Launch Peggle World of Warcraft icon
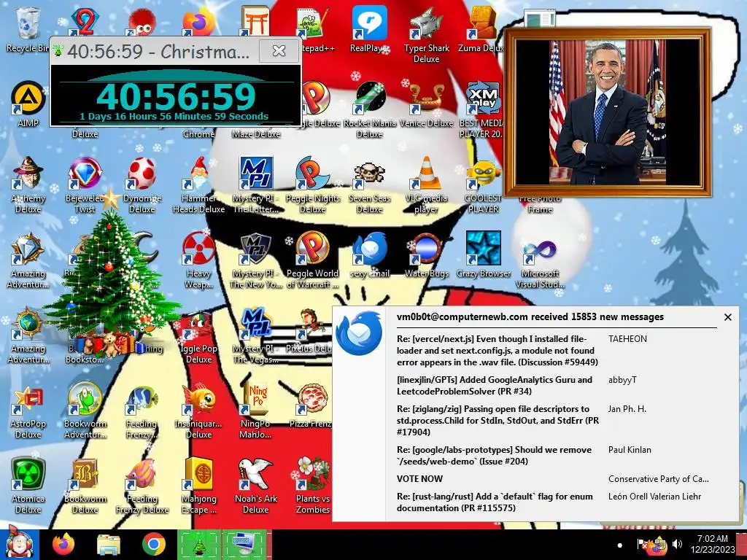 pos(312,260)
